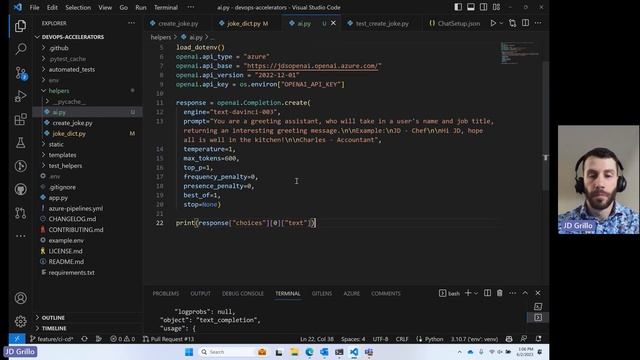The image size is (640, 360).
Task: Maximize the terminal panel size
Action: pos(525,293)
